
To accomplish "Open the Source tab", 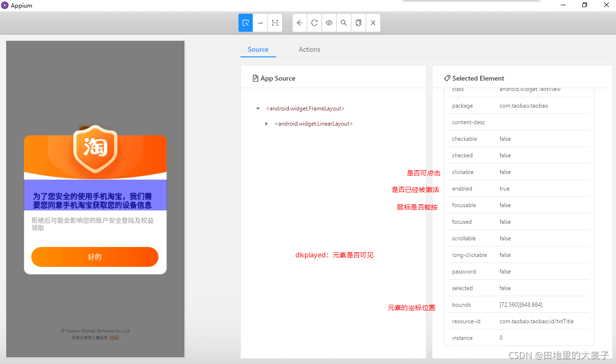I will point(258,49).
